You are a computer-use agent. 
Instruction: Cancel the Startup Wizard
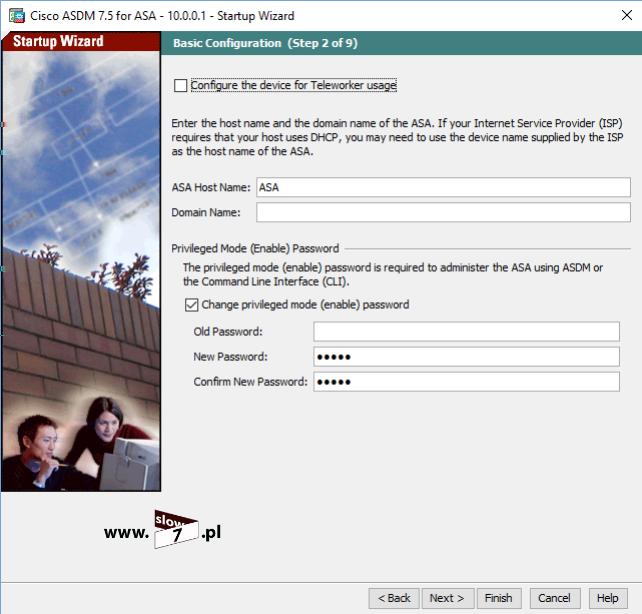[555, 598]
